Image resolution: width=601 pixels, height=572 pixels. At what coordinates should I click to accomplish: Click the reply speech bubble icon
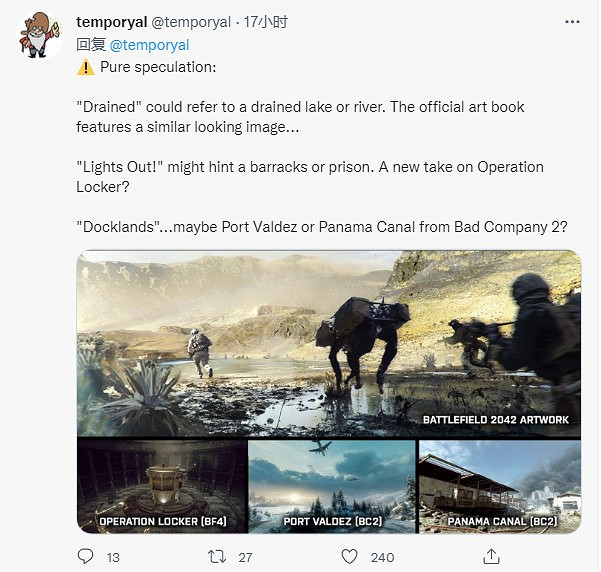(85, 556)
